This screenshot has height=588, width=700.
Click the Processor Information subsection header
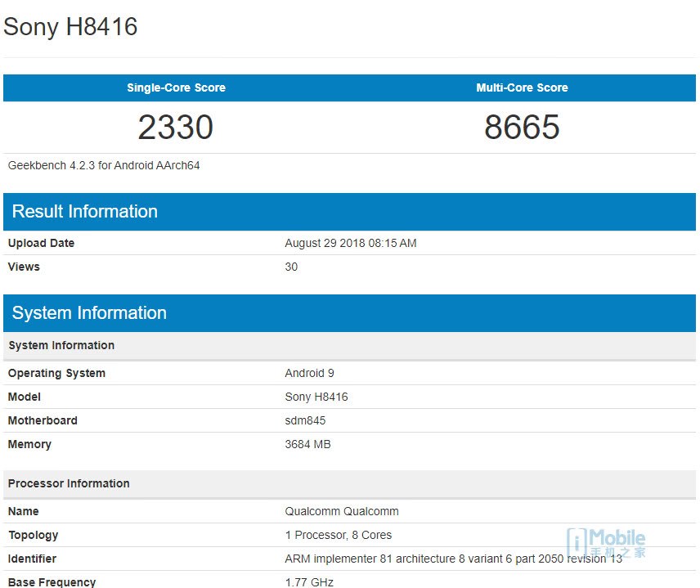[69, 483]
